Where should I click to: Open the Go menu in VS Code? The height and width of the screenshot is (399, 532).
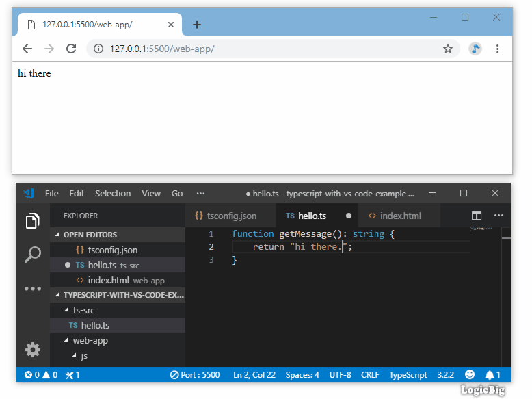(x=177, y=193)
